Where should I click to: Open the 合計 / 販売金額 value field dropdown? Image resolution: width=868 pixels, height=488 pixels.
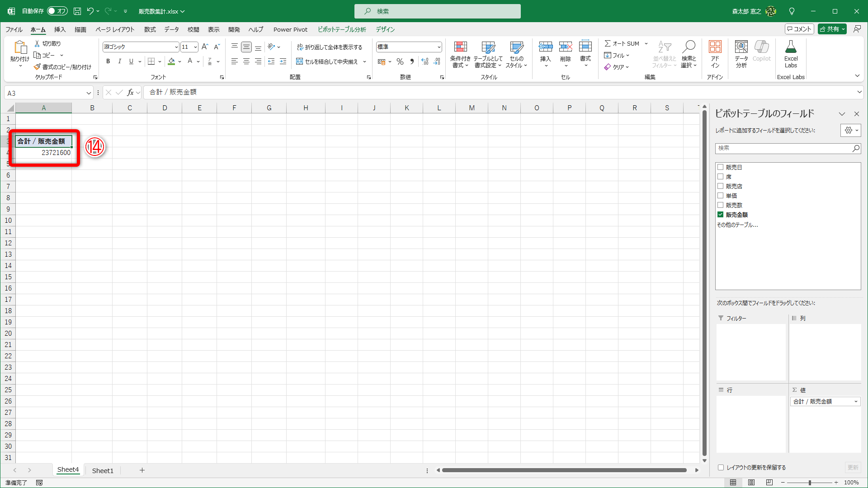(856, 402)
